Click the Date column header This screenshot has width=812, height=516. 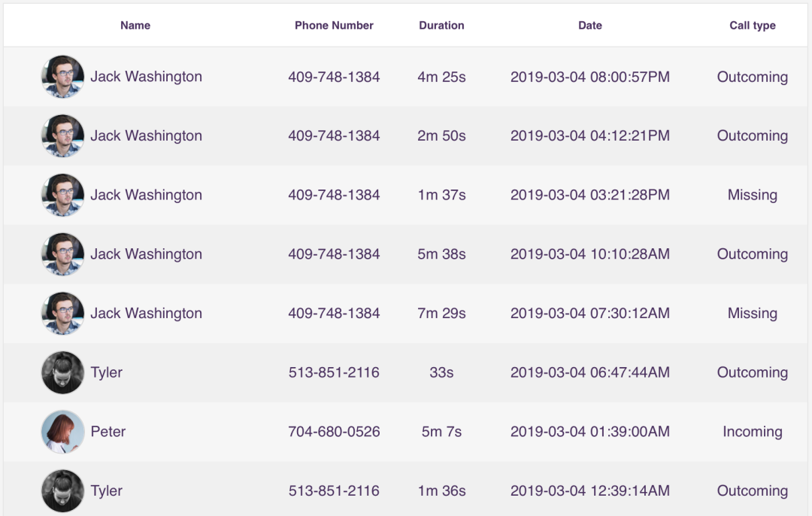[x=590, y=26]
